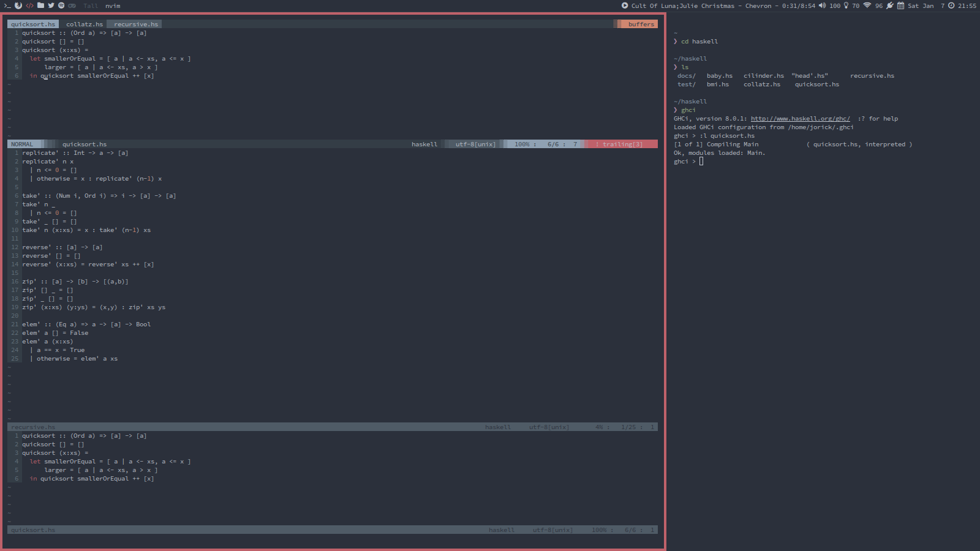Image resolution: width=980 pixels, height=551 pixels.
Task: Click 'Ok, modules loaded: Main.' line
Action: pos(720,153)
